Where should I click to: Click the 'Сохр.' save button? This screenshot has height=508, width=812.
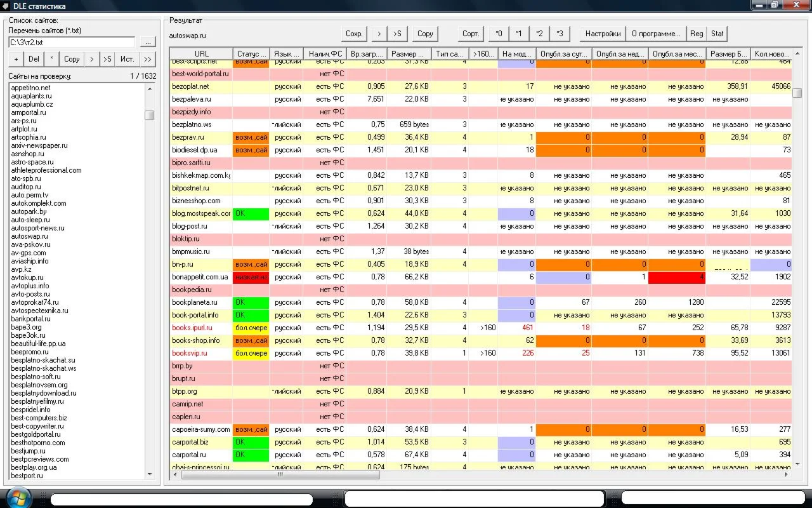pos(354,34)
